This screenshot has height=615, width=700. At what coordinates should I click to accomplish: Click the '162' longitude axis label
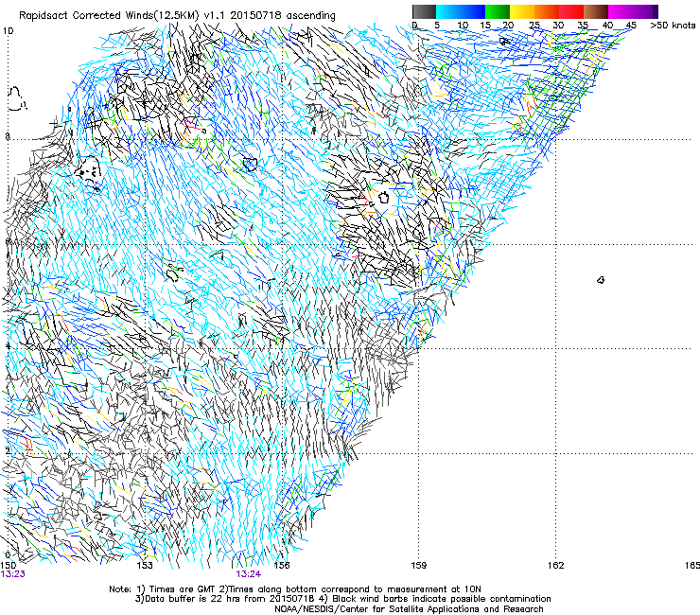point(555,566)
